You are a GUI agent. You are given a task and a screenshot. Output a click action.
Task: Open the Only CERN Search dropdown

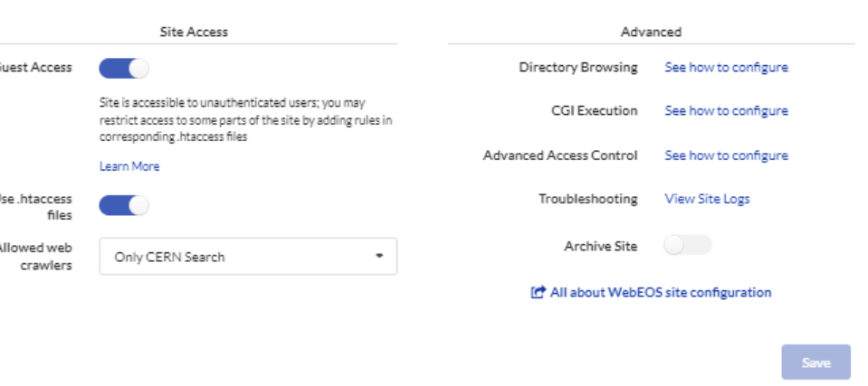point(248,257)
